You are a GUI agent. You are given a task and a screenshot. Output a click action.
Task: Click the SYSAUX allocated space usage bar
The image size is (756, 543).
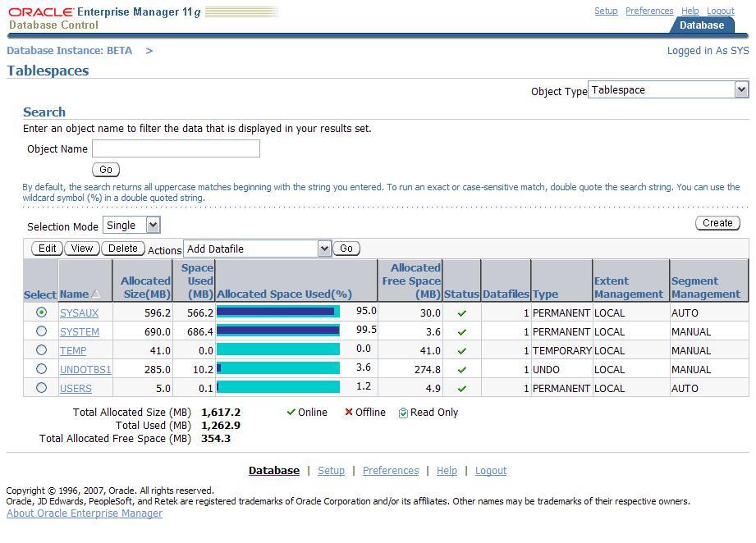click(x=277, y=312)
